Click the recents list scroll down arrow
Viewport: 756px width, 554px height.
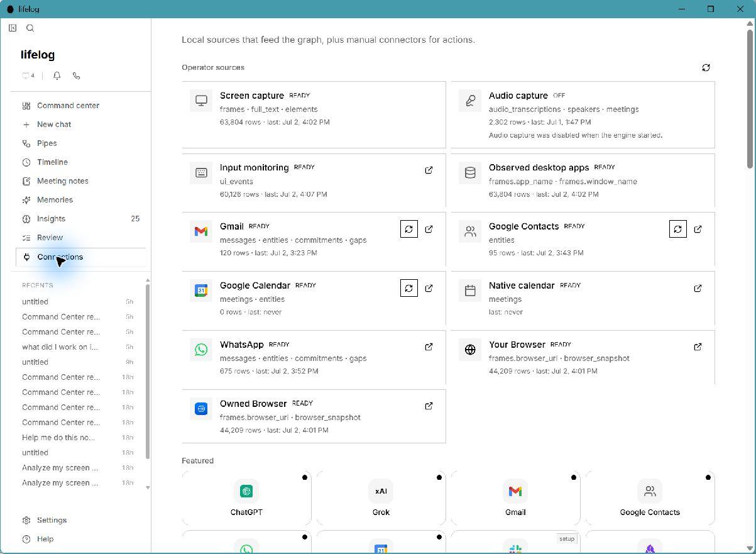click(x=148, y=487)
